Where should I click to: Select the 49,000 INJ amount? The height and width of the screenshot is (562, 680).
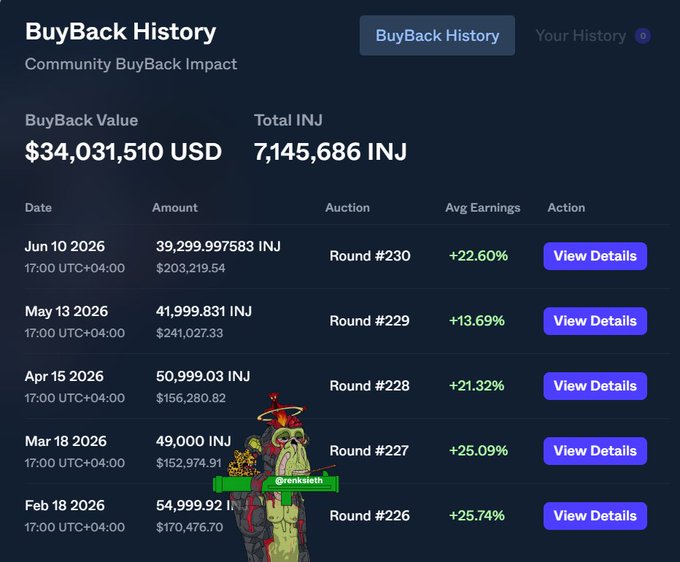point(193,441)
